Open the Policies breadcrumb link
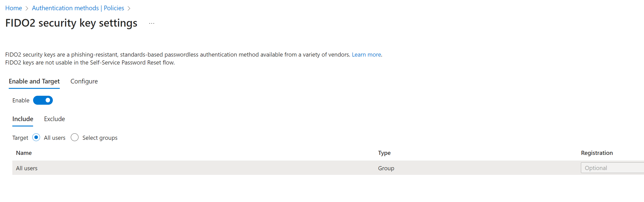This screenshot has height=202, width=644. (x=114, y=8)
